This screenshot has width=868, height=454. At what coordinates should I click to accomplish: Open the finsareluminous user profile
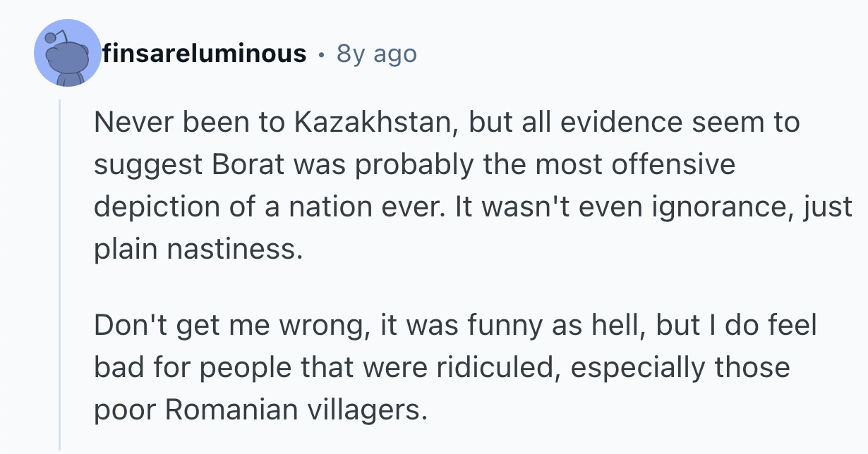pyautogui.click(x=204, y=54)
